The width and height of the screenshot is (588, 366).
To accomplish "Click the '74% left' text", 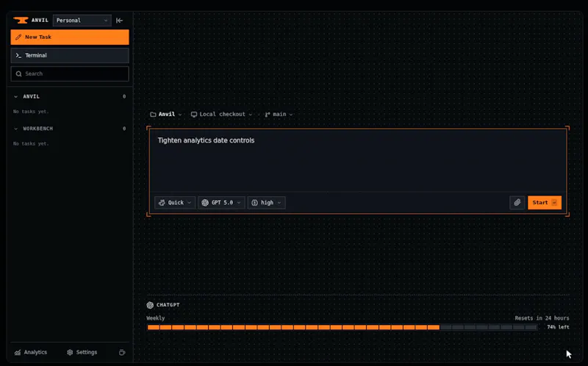I will (x=558, y=327).
